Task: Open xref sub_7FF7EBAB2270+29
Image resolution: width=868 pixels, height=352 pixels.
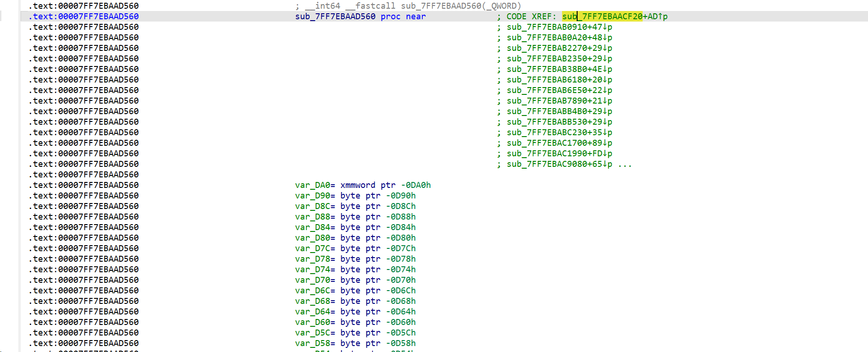Action: tap(559, 48)
